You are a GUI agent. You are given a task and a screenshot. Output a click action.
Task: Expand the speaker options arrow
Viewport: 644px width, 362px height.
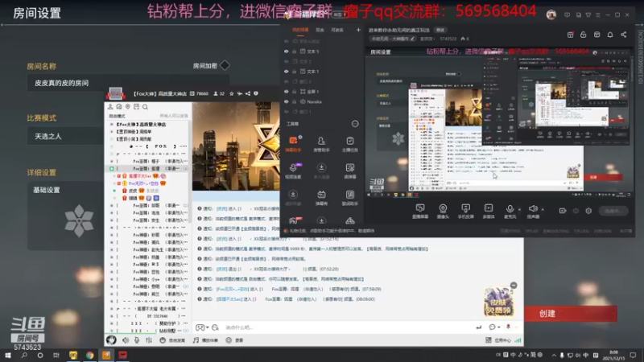tap(543, 210)
